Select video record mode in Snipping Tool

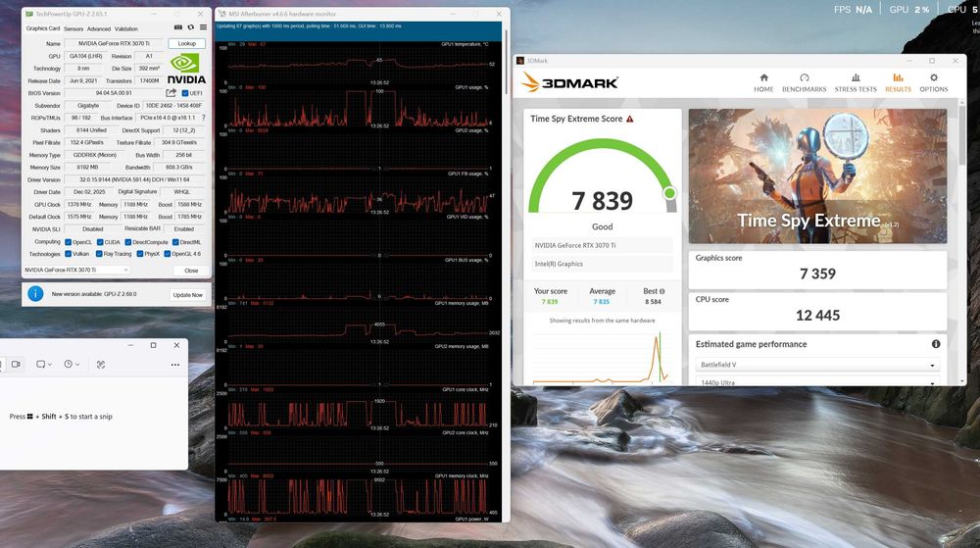pyautogui.click(x=17, y=365)
